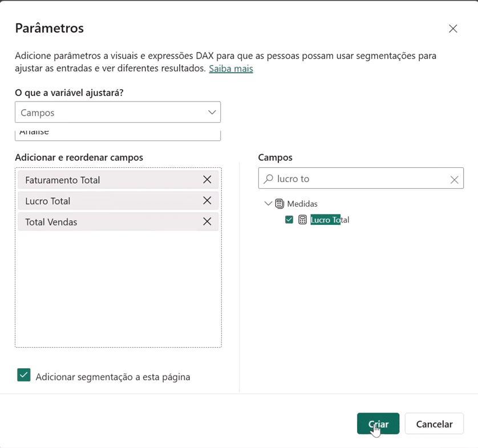Select the Lucro Total row in reorder list
This screenshot has height=448, width=478.
(118, 201)
